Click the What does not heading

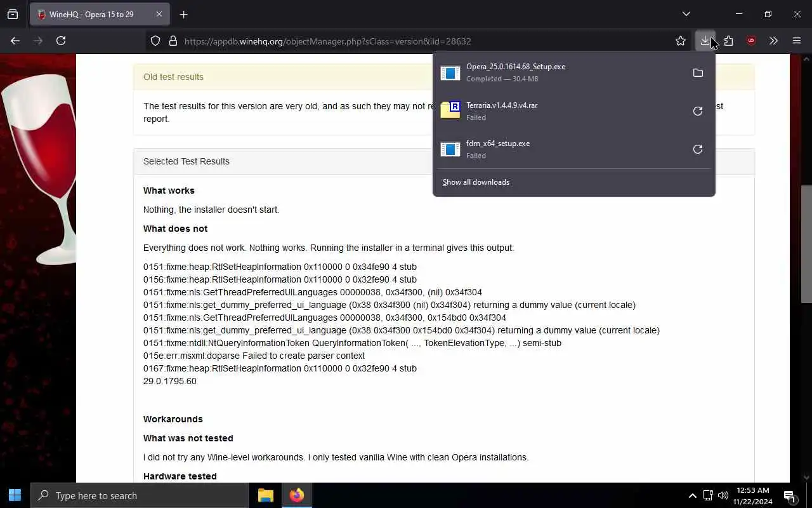(175, 229)
